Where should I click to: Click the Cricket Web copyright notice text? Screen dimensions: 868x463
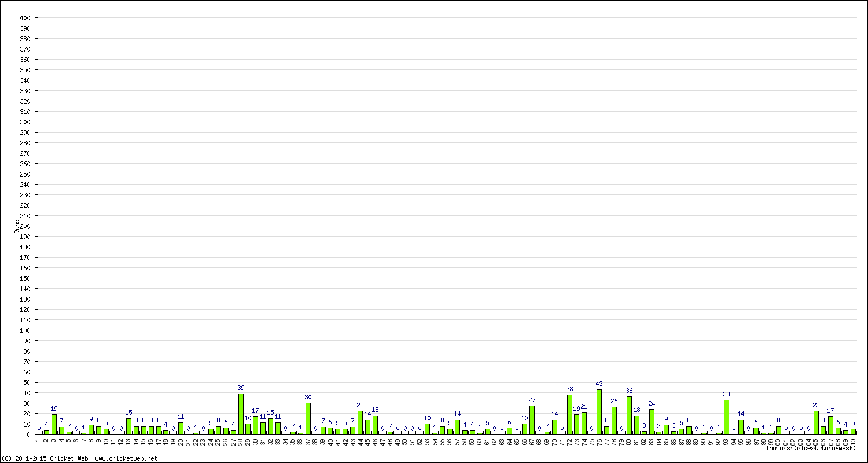(x=81, y=458)
